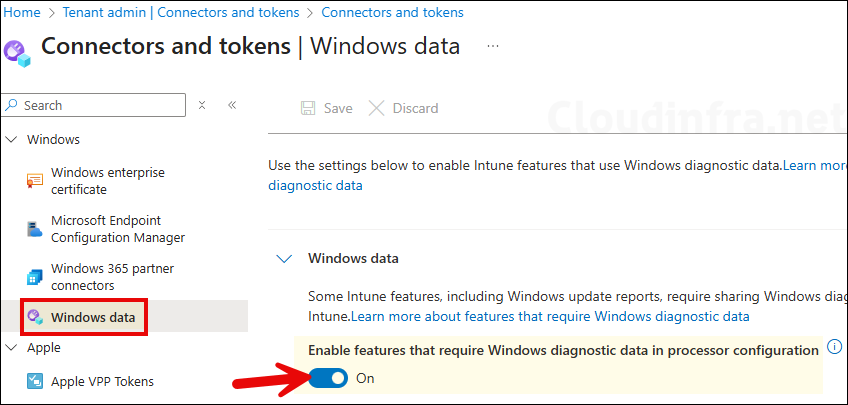Collapse the Apple section in sidebar

click(x=11, y=348)
